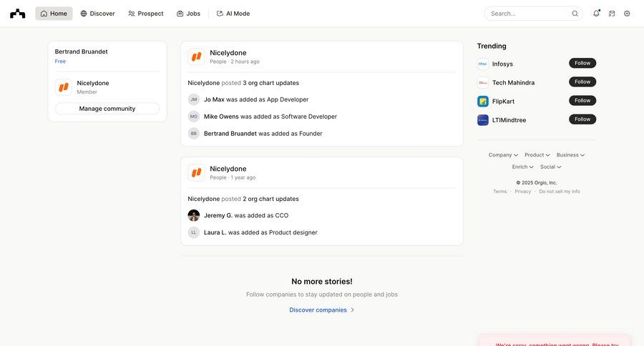Click the Infosys logo in Trending

point(483,64)
